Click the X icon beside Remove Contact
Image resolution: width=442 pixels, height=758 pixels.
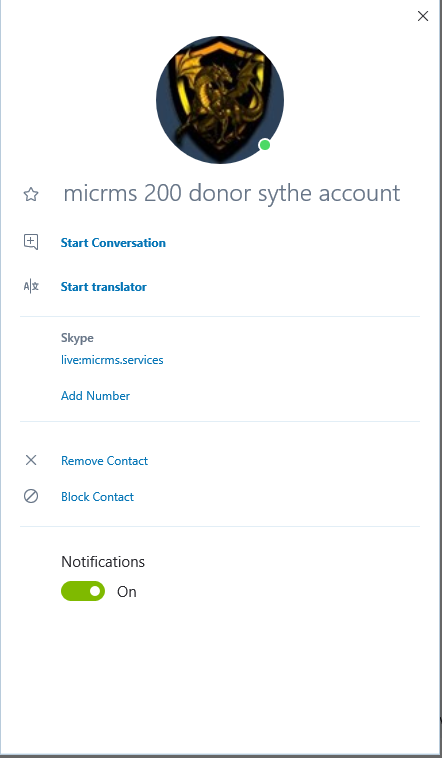31,460
